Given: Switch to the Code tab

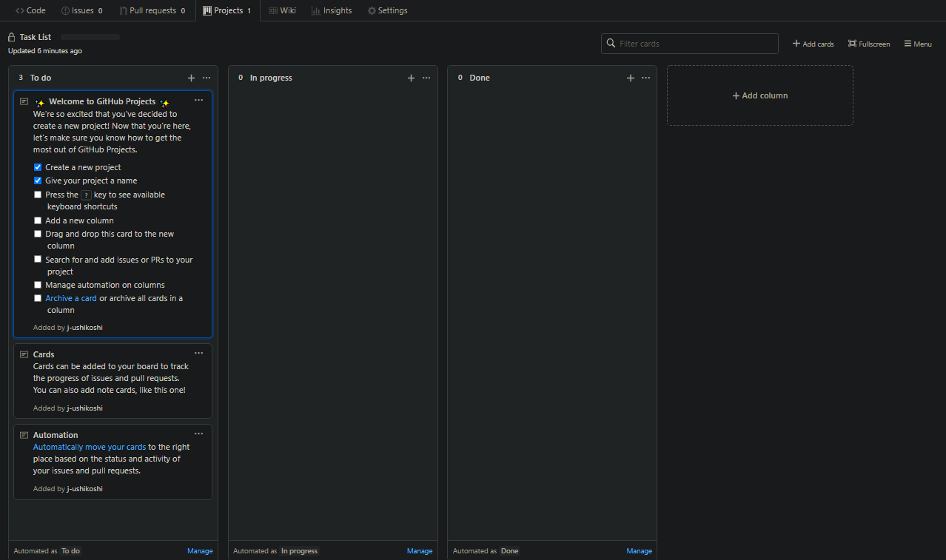Looking at the screenshot, I should 30,10.
